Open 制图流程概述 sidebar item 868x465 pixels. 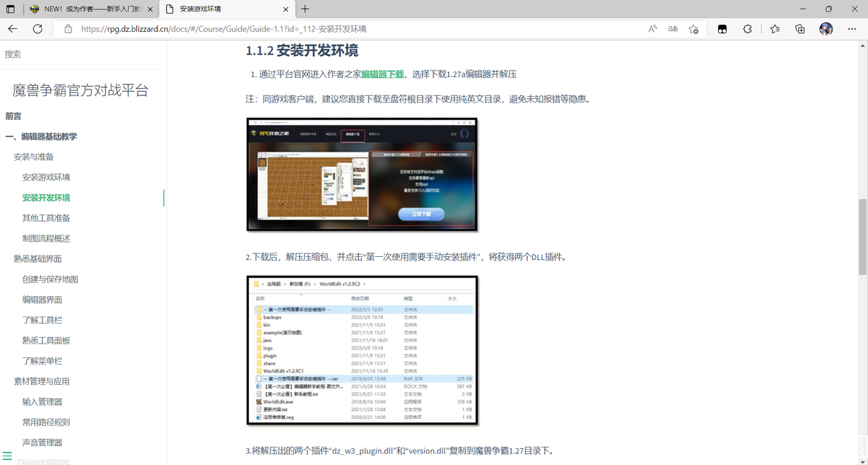tap(46, 239)
